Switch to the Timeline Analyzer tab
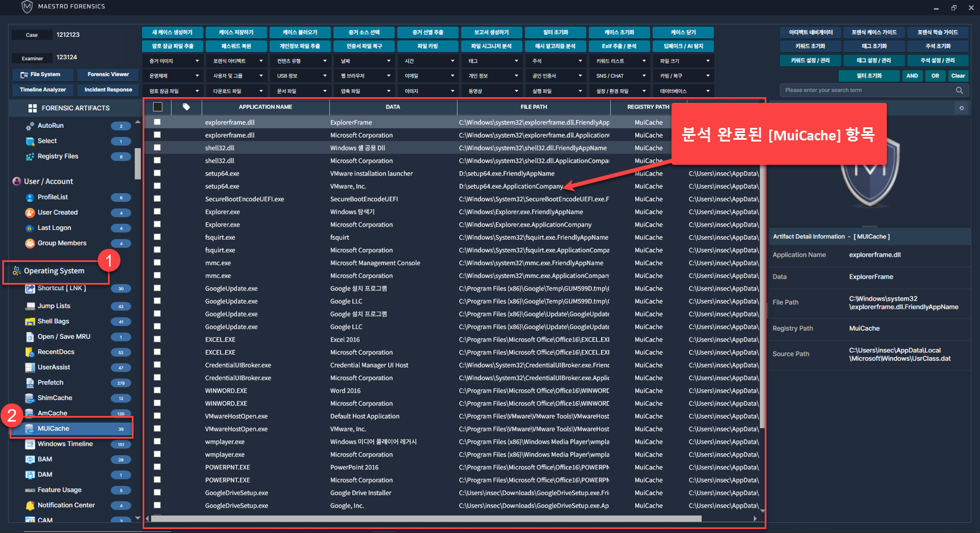This screenshot has height=533, width=980. tap(43, 90)
